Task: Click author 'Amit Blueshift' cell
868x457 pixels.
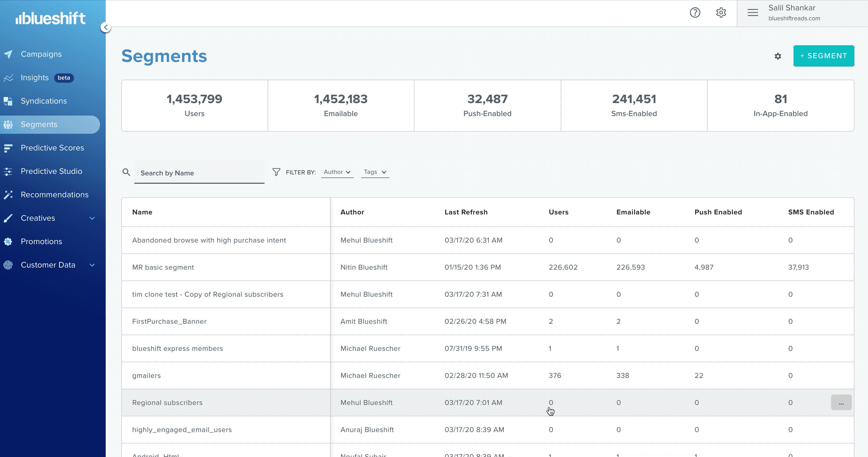Action: coord(364,322)
